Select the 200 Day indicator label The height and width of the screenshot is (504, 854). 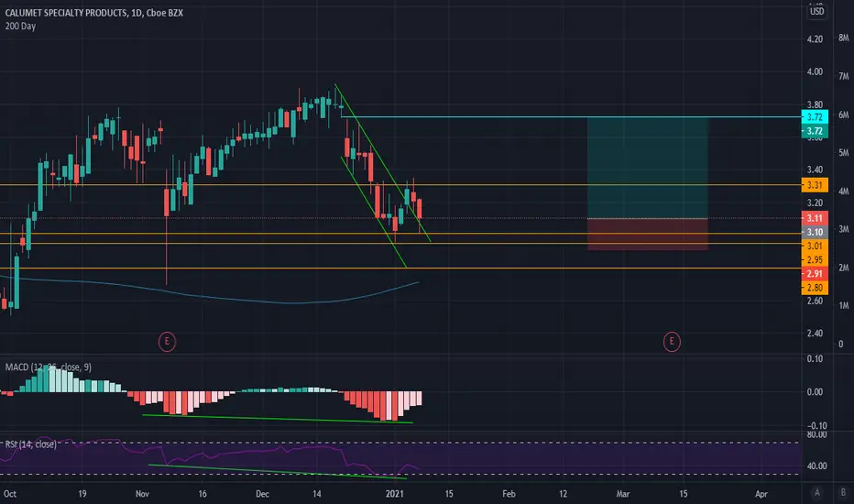[x=20, y=27]
